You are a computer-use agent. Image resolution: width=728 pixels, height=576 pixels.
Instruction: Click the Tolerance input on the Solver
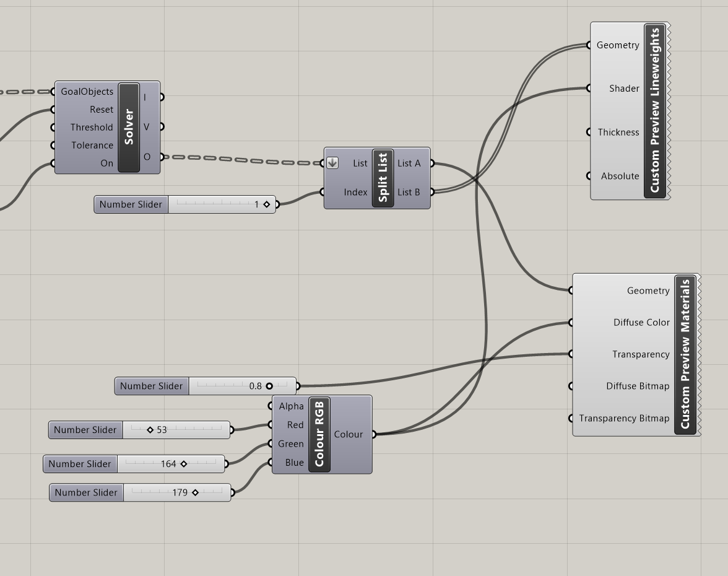pyautogui.click(x=92, y=146)
